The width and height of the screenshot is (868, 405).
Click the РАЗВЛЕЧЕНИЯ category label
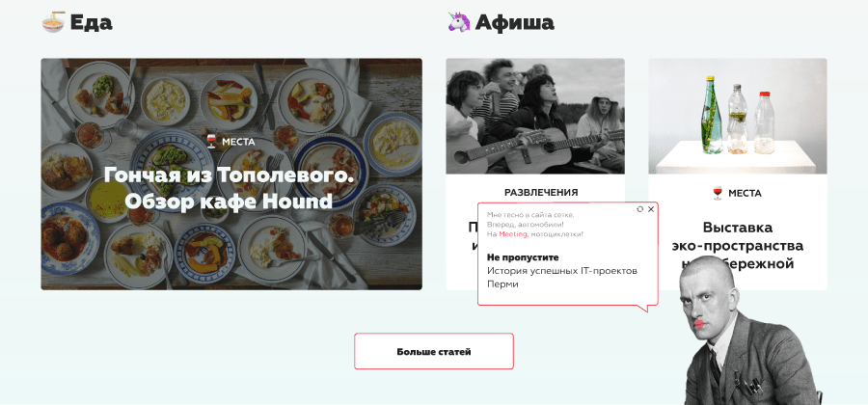click(541, 193)
